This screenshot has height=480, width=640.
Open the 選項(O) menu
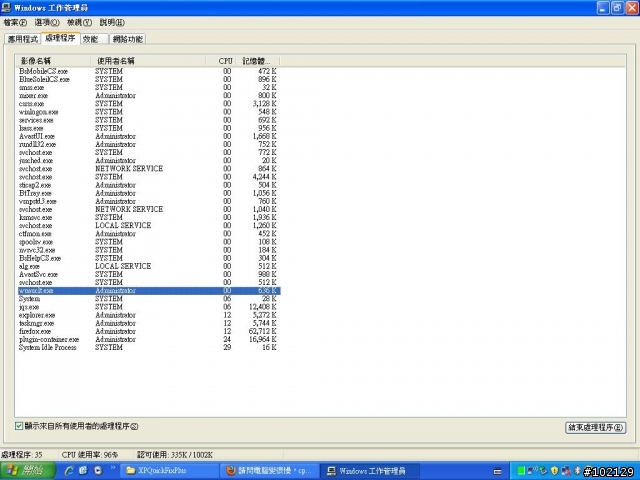tap(47, 22)
